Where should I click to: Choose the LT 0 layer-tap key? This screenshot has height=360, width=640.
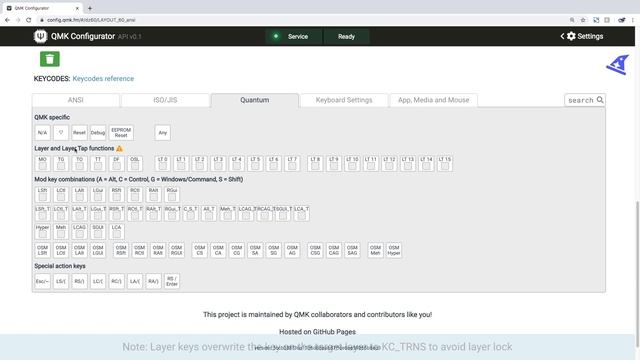click(x=162, y=164)
